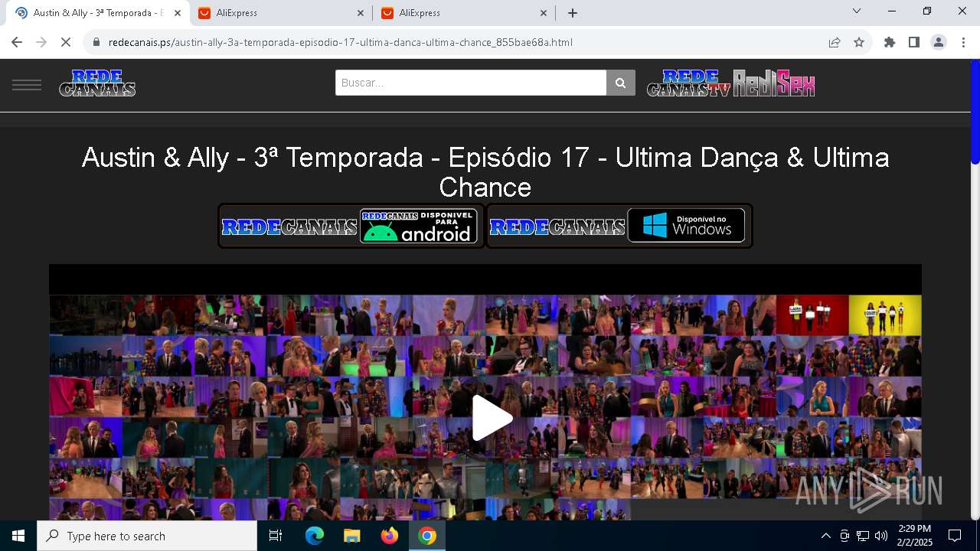Click the episode title heading
The image size is (980, 551).
pyautogui.click(x=485, y=172)
